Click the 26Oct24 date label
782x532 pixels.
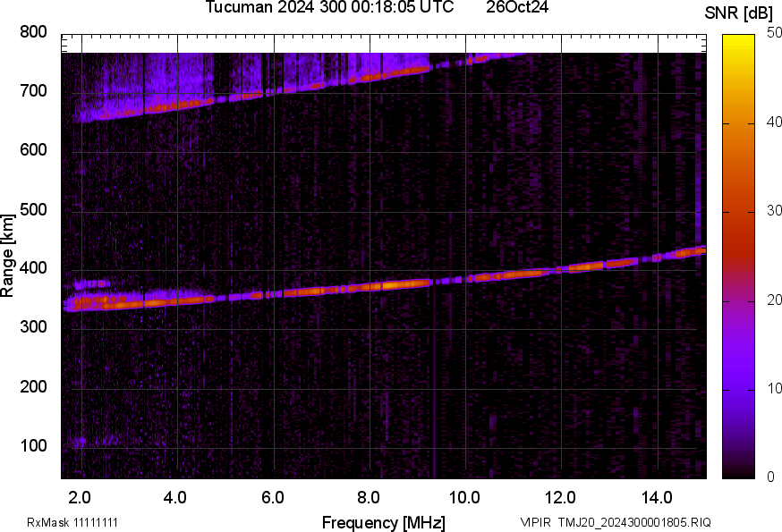click(517, 8)
